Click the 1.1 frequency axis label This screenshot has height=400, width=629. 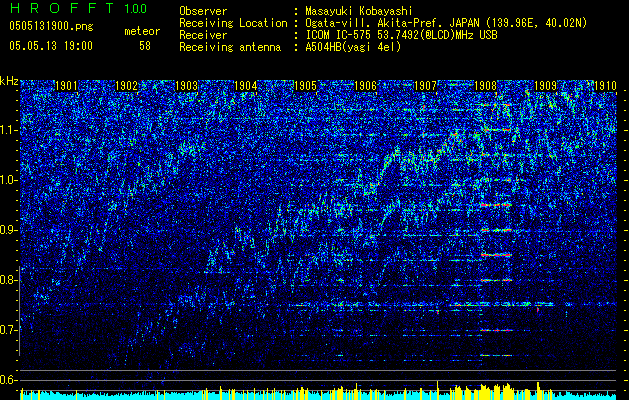pos(8,130)
